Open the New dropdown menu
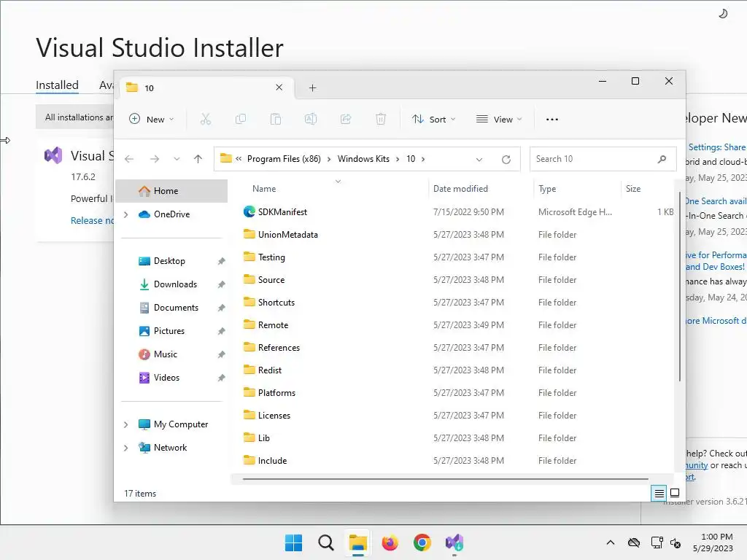The width and height of the screenshot is (747, 560). 152,119
